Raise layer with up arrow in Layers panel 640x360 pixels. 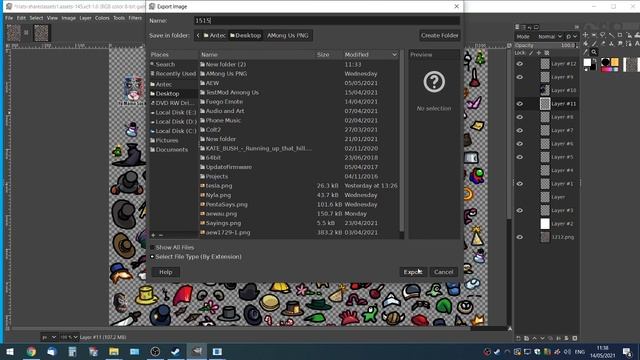(x=534, y=338)
